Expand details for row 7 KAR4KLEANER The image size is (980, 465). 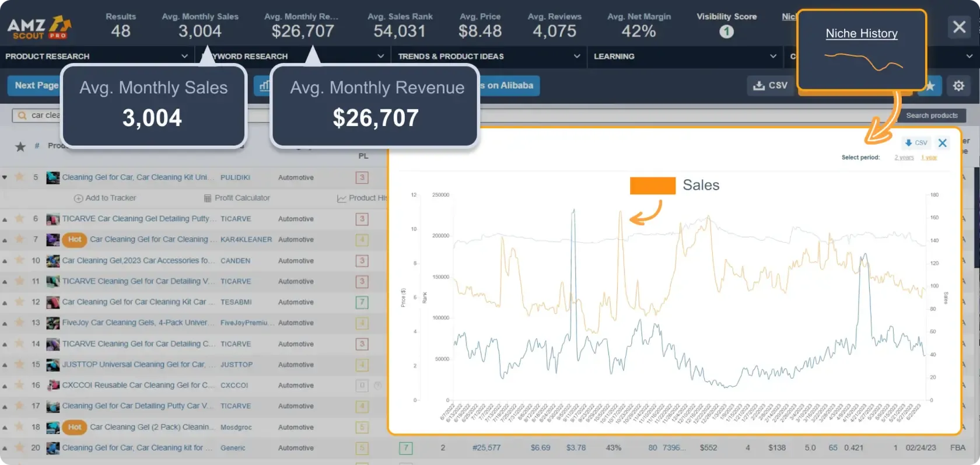[5, 240]
